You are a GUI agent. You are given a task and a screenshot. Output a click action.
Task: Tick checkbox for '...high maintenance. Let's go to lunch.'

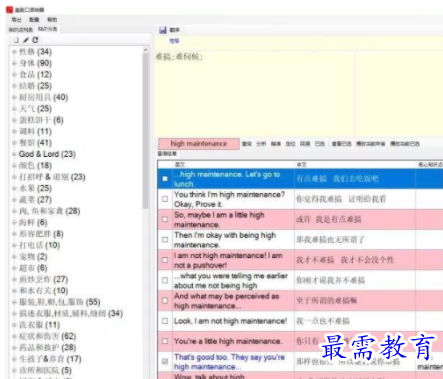165,179
